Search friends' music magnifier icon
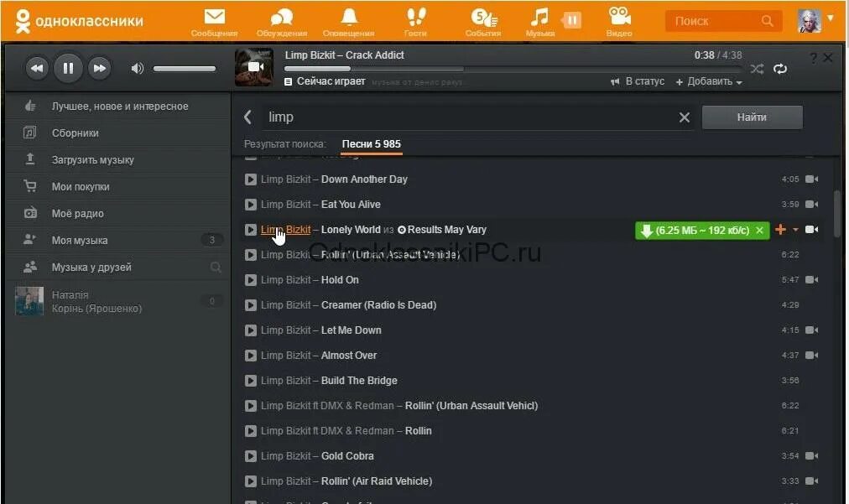Viewport: 849px width, 504px height. tap(216, 267)
